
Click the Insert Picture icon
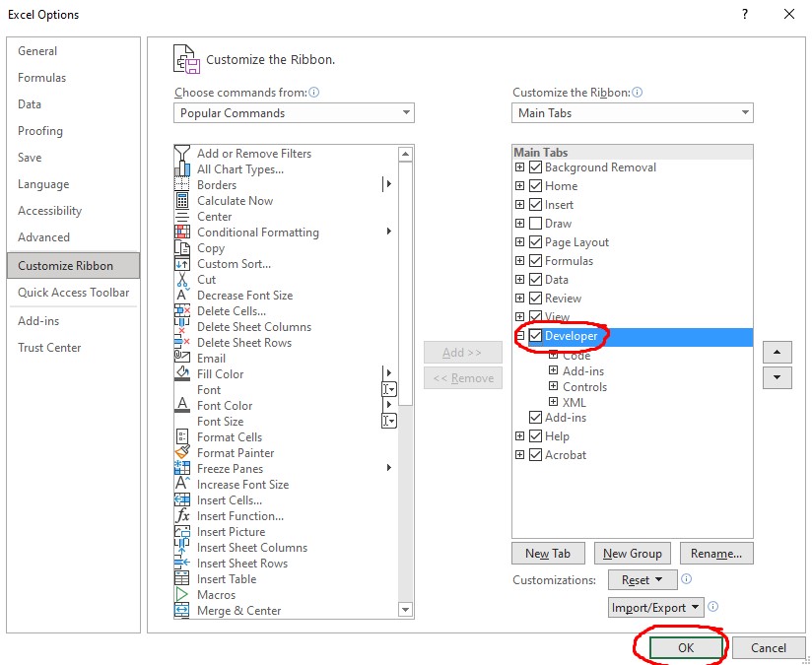coord(181,532)
